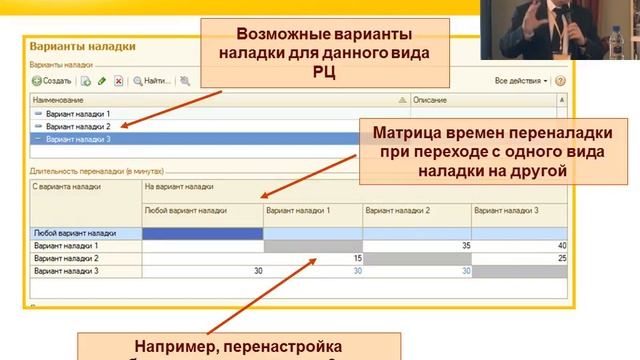Open the Найти... search button
Image resolution: width=640 pixels, height=360 pixels.
tap(152, 81)
